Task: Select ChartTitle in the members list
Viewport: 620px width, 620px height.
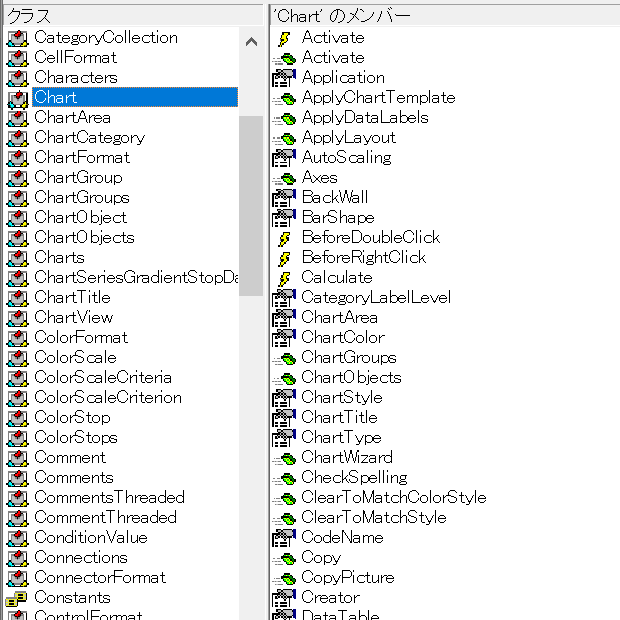Action: (x=340, y=417)
